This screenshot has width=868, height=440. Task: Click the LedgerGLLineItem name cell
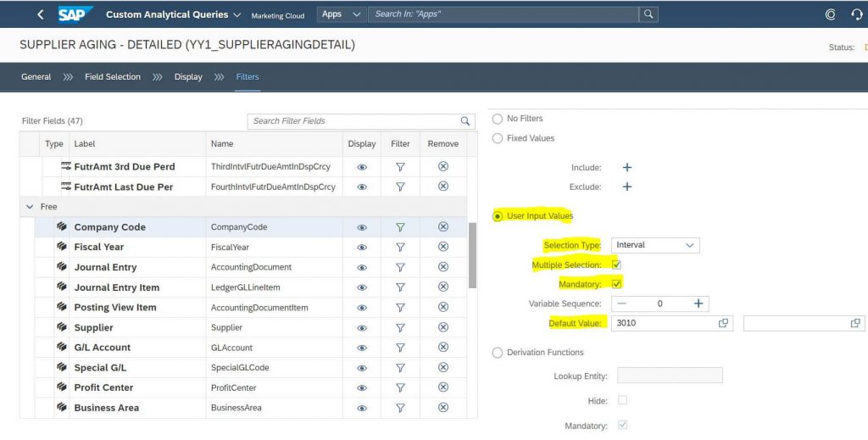[x=245, y=287]
